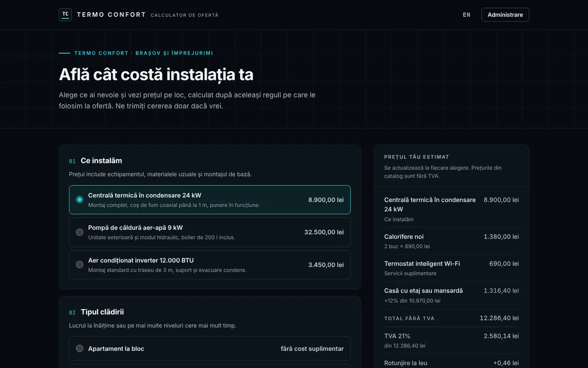Click 'Servicii suplimentare' sublabel in estimate
588x368 pixels.
[410, 273]
